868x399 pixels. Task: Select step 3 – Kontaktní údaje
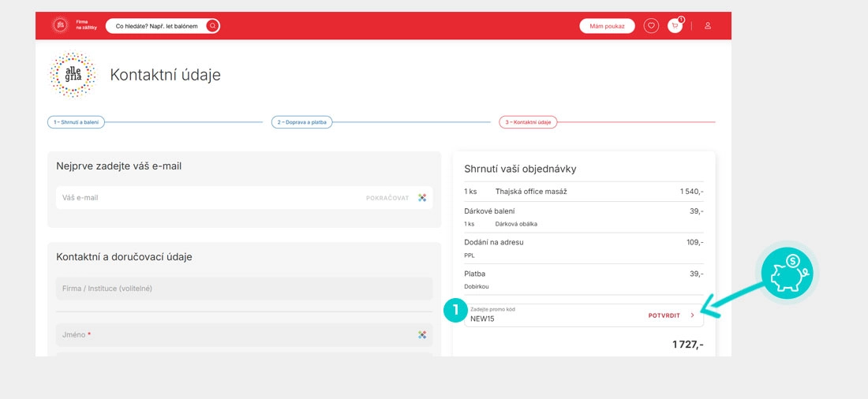[x=528, y=122]
